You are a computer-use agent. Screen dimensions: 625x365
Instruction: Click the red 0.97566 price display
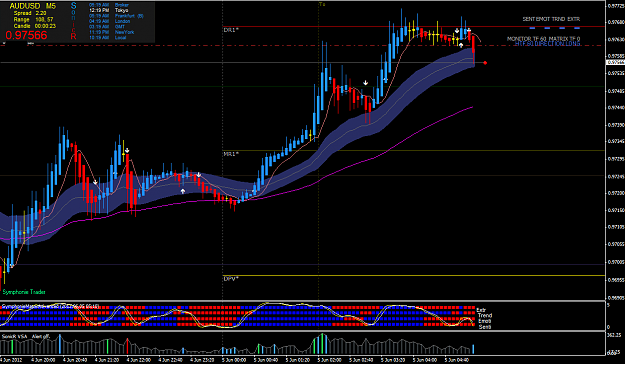[x=26, y=35]
